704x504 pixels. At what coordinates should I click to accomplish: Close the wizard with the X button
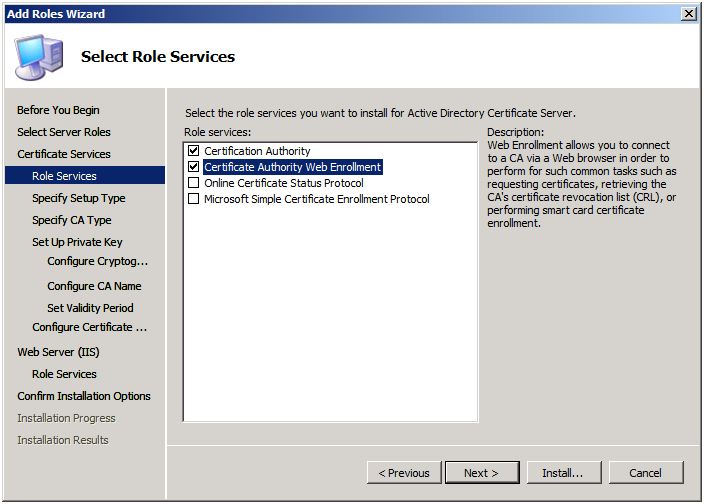tap(688, 14)
